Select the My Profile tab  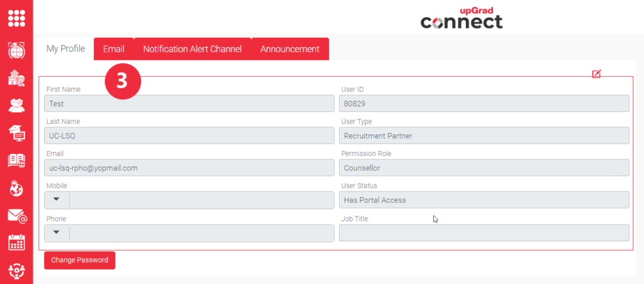point(65,49)
